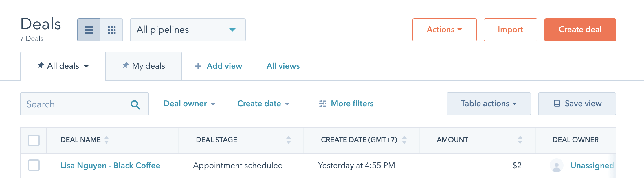Click the unassigned owner avatar icon
The height and width of the screenshot is (178, 644).
556,166
